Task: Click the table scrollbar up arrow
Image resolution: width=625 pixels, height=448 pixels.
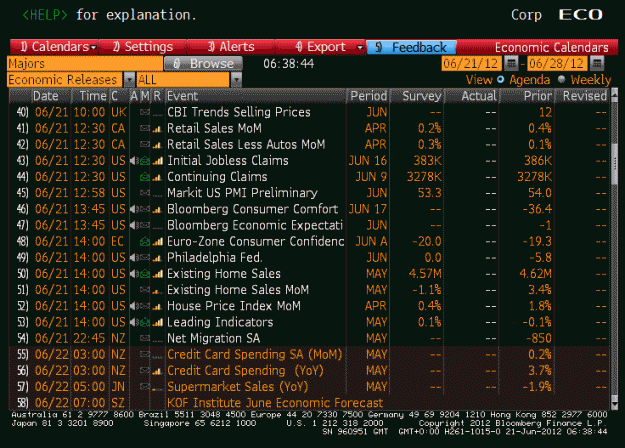Action: pyautogui.click(x=614, y=94)
